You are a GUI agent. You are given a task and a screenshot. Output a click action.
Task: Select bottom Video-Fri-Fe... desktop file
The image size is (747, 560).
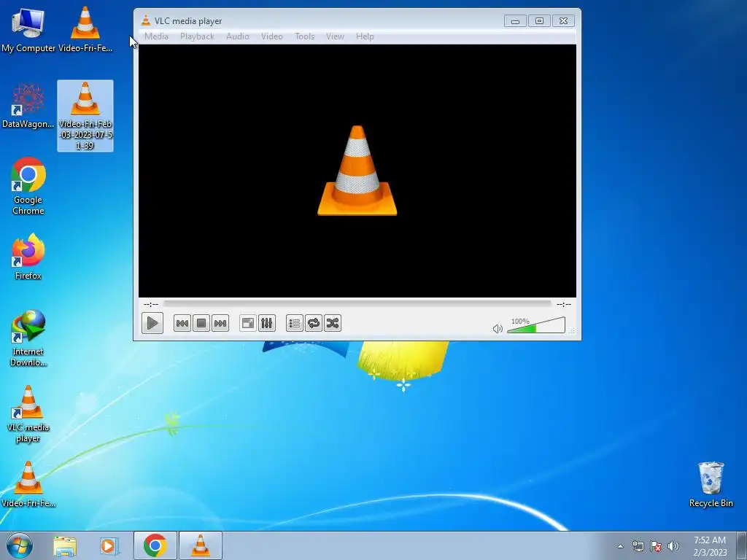click(x=28, y=484)
